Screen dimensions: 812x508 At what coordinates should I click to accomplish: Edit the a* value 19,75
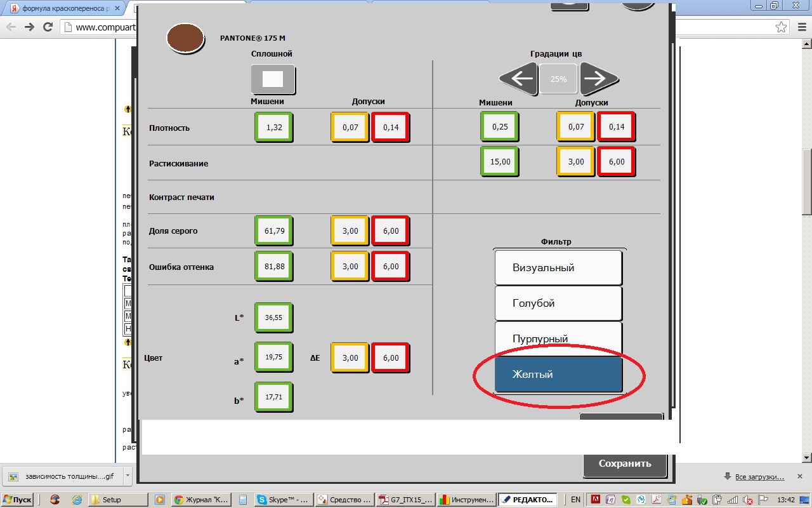pyautogui.click(x=273, y=357)
